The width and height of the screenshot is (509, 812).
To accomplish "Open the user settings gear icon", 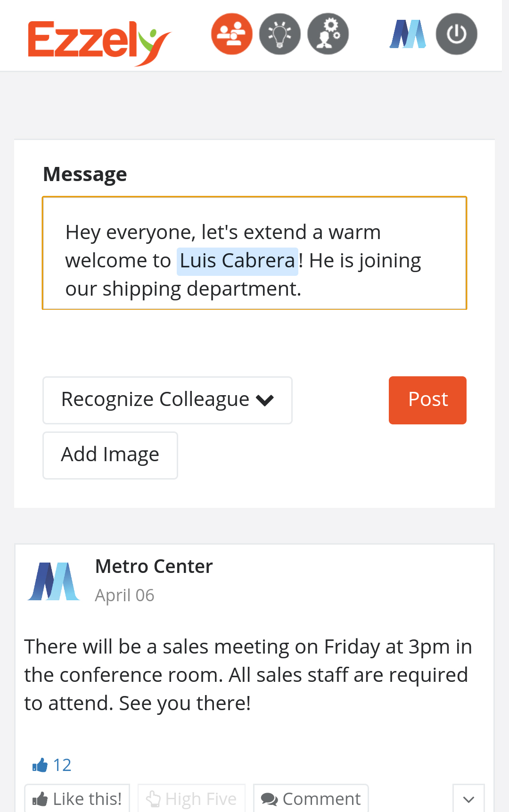I will coord(328,34).
